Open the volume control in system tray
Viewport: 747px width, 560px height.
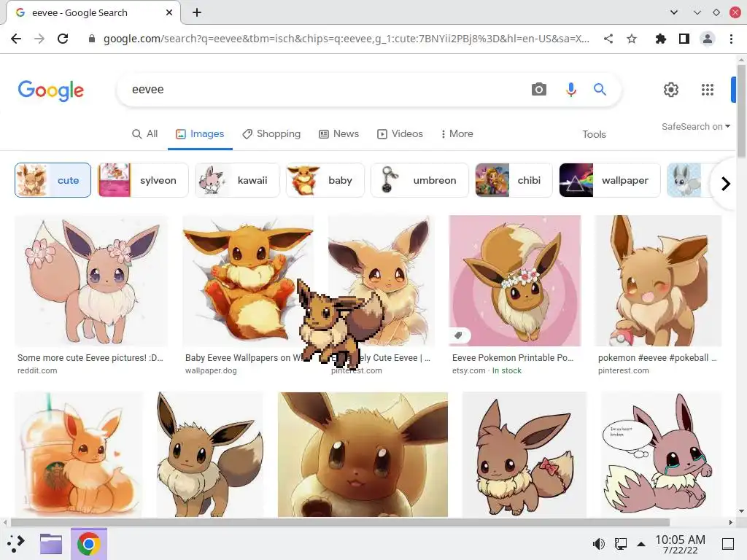click(x=598, y=544)
